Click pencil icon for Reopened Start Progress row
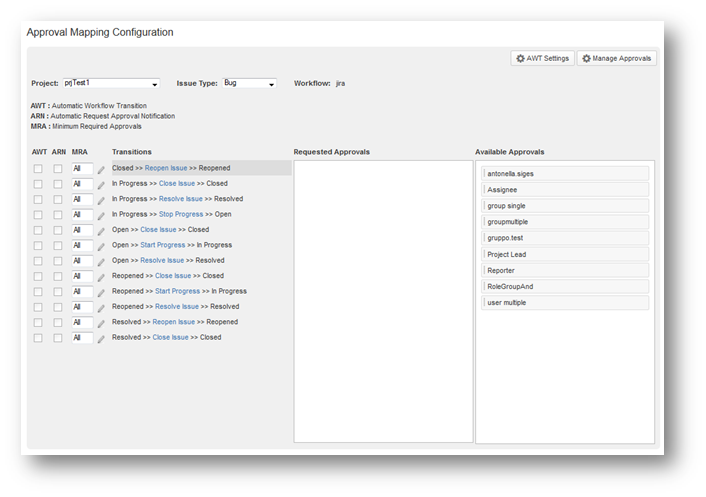The height and width of the screenshot is (497, 706). pos(101,293)
